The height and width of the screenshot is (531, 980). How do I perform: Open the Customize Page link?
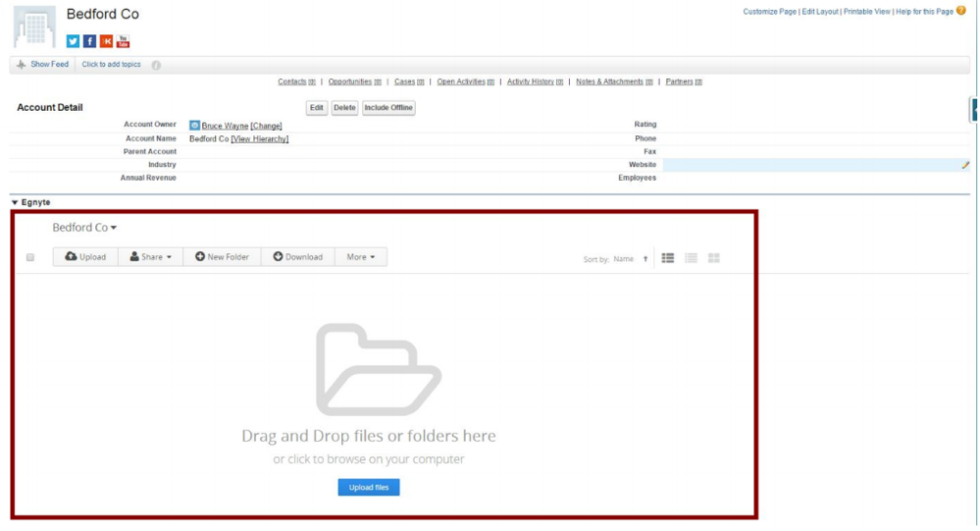pos(769,12)
